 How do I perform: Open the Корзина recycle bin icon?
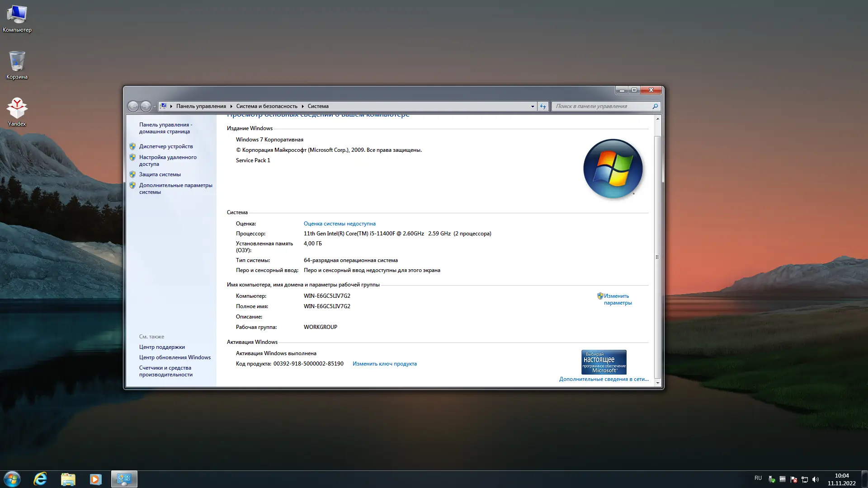[x=17, y=64]
